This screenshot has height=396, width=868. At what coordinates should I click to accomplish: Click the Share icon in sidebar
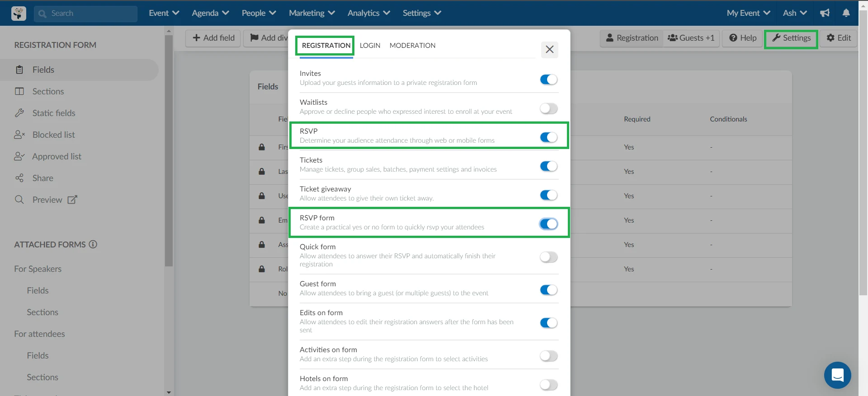(x=19, y=178)
